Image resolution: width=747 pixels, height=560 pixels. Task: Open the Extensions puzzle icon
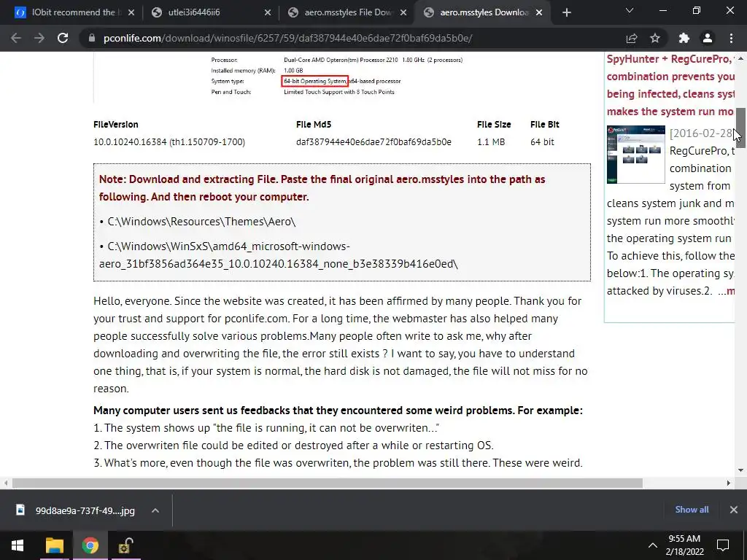tap(684, 38)
